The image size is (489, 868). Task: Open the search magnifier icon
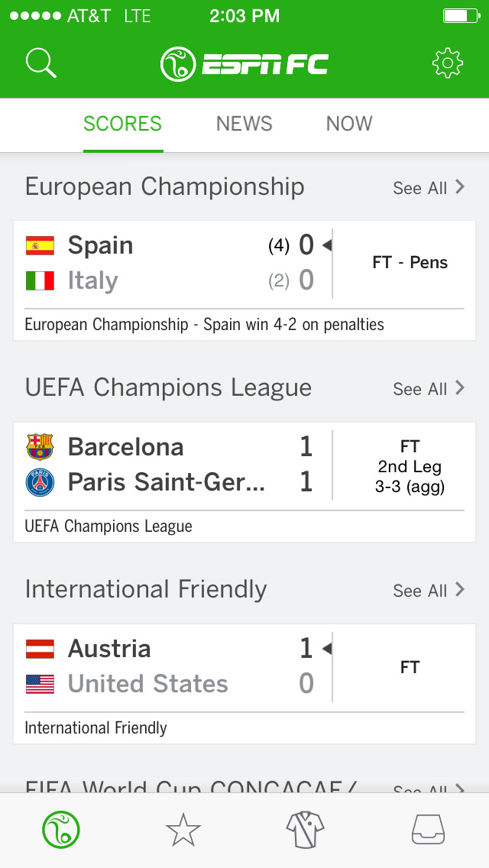pos(40,63)
